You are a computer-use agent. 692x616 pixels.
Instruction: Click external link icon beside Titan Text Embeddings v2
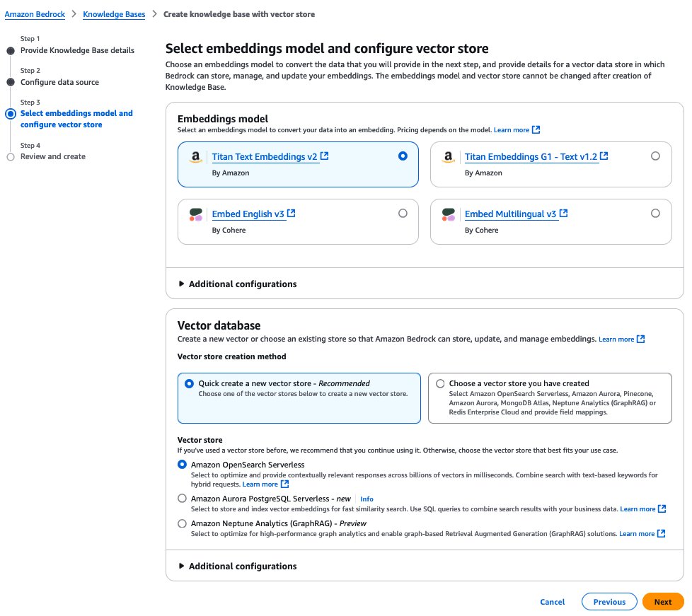pyautogui.click(x=325, y=156)
